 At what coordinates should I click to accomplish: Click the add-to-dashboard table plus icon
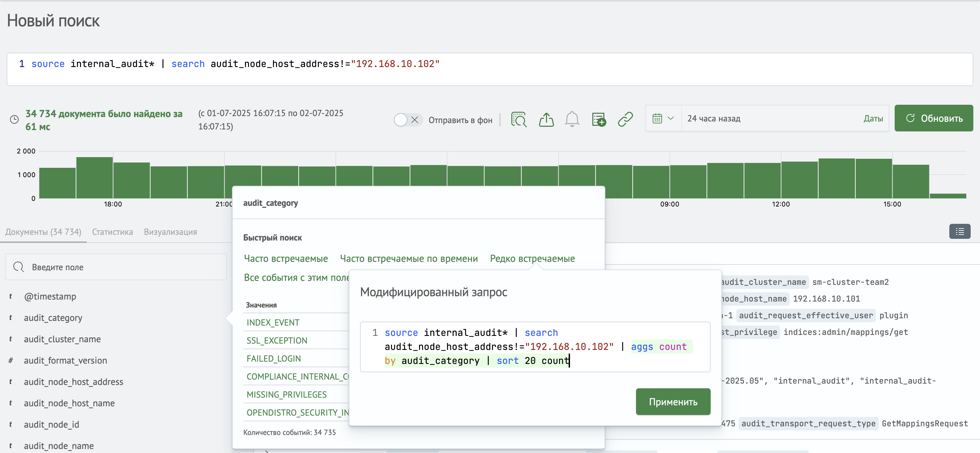pyautogui.click(x=599, y=119)
